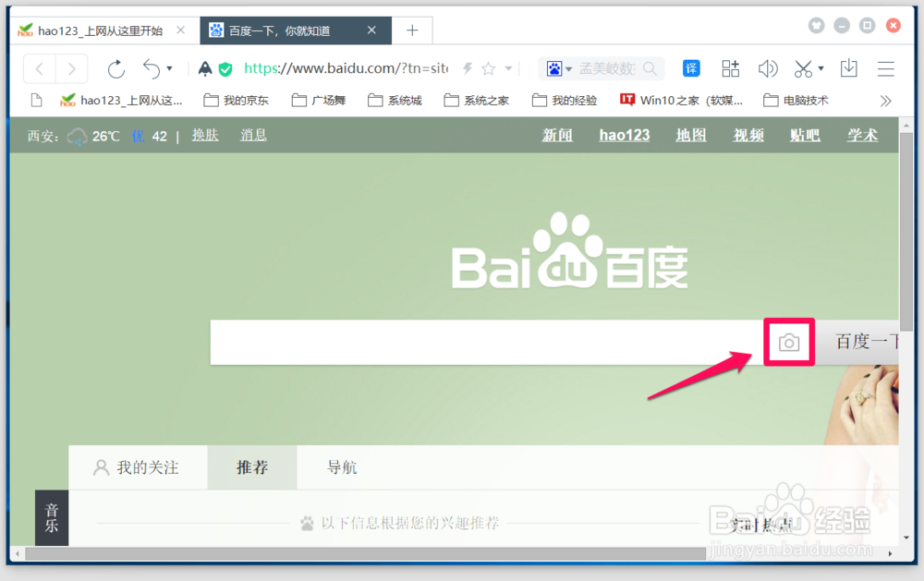Open the downloads icon
The height and width of the screenshot is (581, 924).
click(848, 68)
